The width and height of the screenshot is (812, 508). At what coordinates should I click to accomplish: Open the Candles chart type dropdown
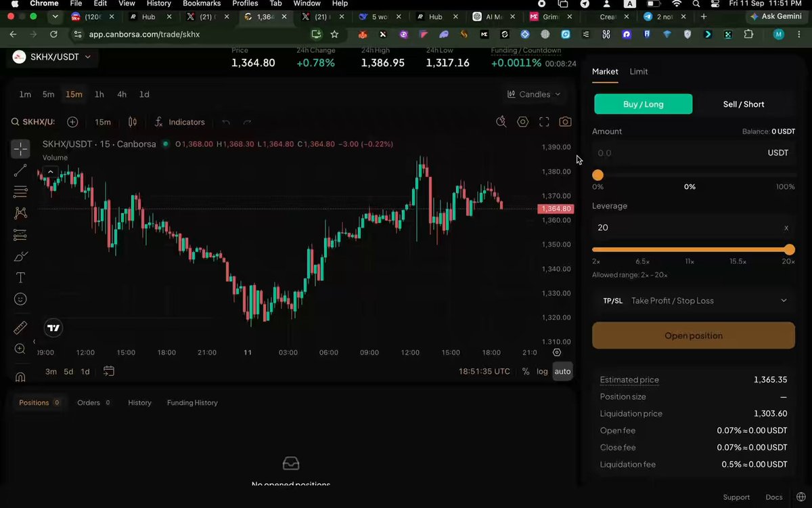[534, 94]
